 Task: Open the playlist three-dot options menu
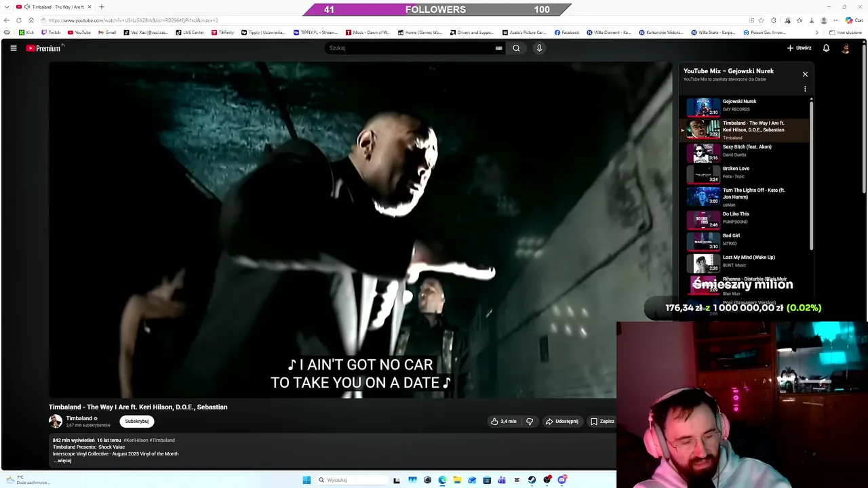pos(805,89)
